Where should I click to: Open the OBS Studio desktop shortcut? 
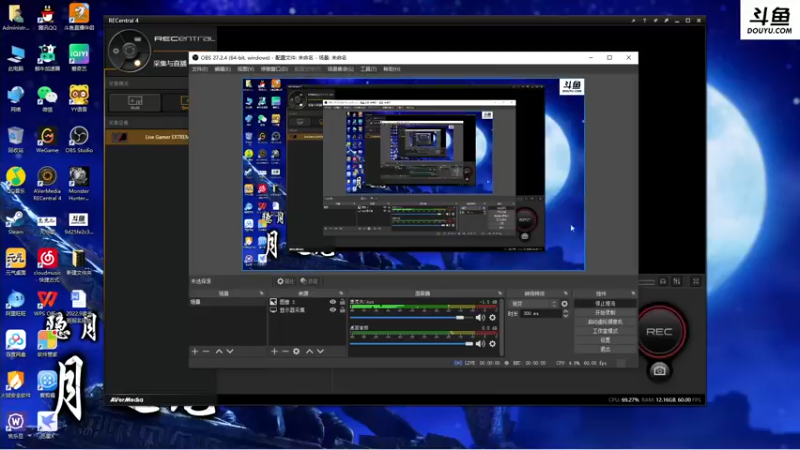79,139
